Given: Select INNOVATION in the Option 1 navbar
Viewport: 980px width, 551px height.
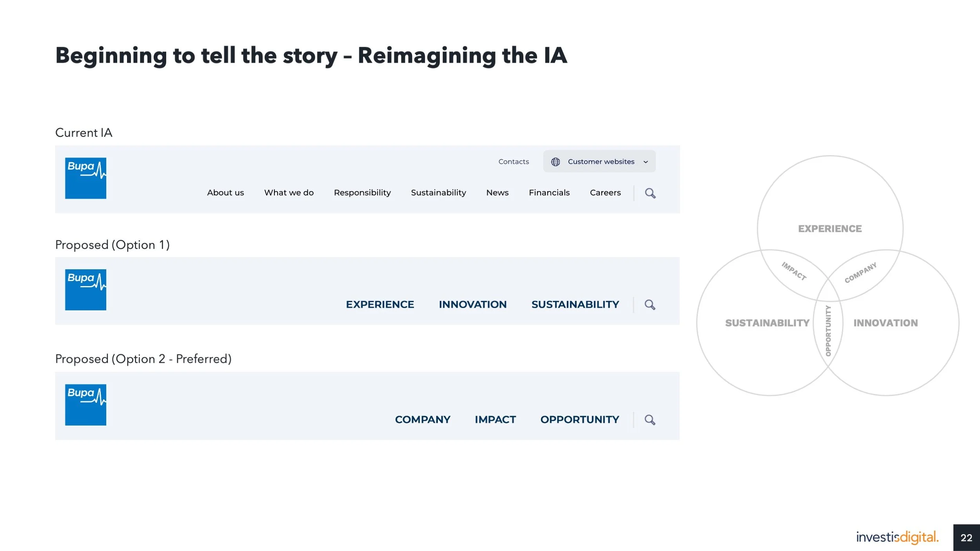Looking at the screenshot, I should tap(472, 304).
